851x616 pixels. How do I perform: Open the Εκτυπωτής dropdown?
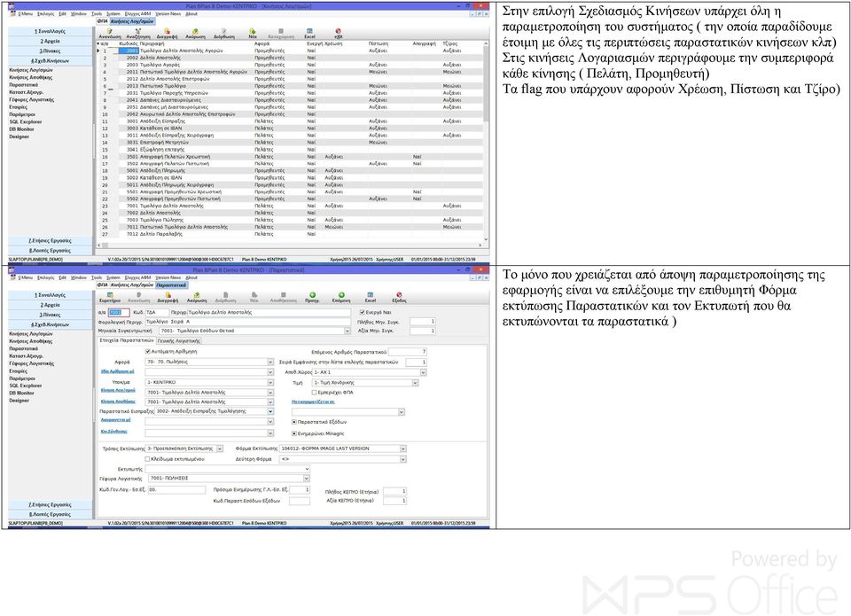coord(307,469)
